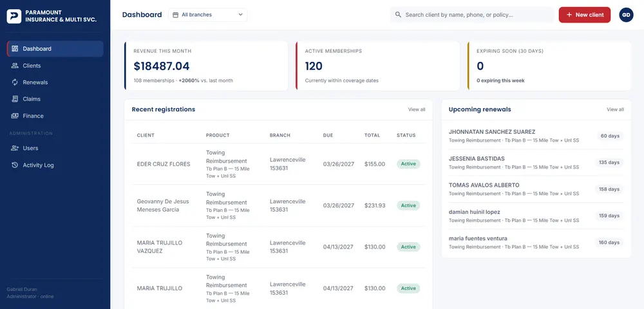Click the STATUS column header
Screen dimensions: 644x309
pyautogui.click(x=406, y=135)
